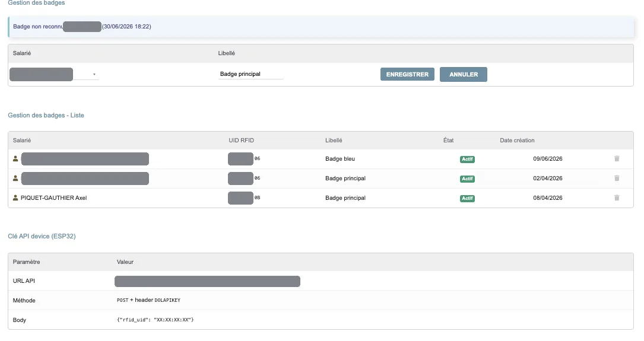The image size is (644, 341).
Task: Select the rfid_uid JSON body value
Action: (x=156, y=320)
